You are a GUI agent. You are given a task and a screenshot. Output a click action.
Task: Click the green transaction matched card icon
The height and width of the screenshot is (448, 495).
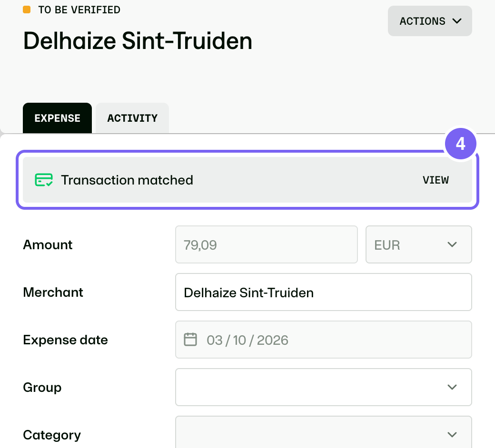coord(44,180)
